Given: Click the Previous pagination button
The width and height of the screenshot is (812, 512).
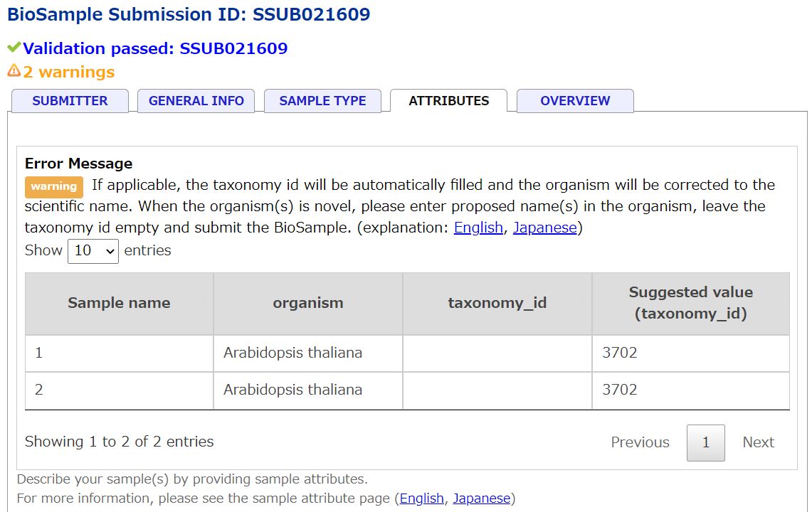Looking at the screenshot, I should (x=640, y=442).
